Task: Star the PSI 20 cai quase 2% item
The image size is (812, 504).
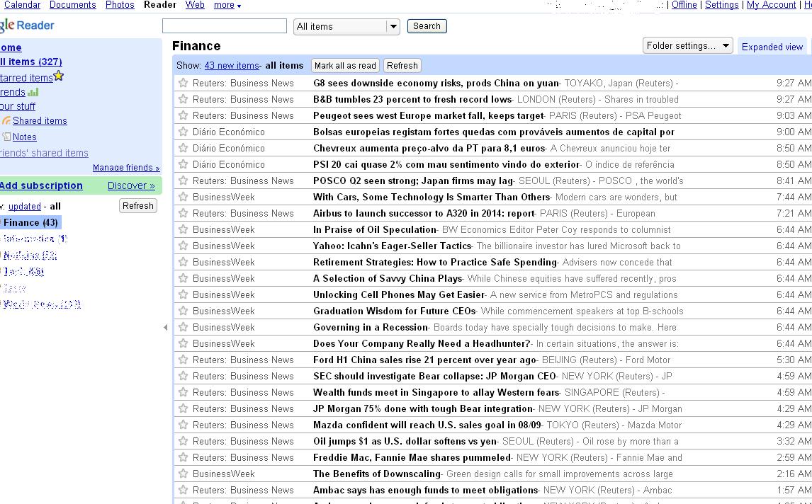Action: (183, 164)
